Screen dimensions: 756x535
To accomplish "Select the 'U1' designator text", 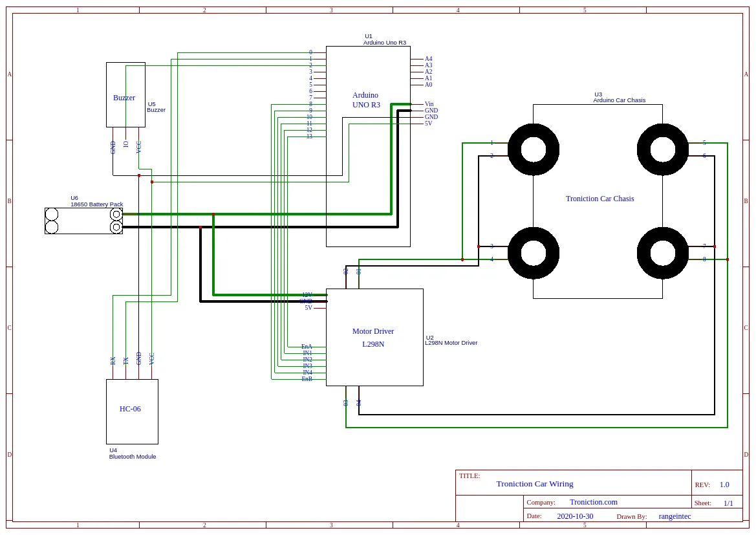I will tap(369, 36).
